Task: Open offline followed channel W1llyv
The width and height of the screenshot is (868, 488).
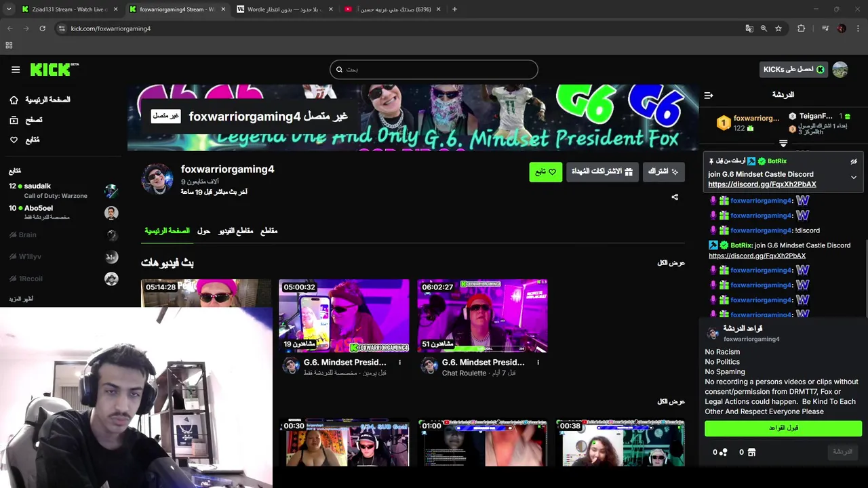Action: coord(64,256)
